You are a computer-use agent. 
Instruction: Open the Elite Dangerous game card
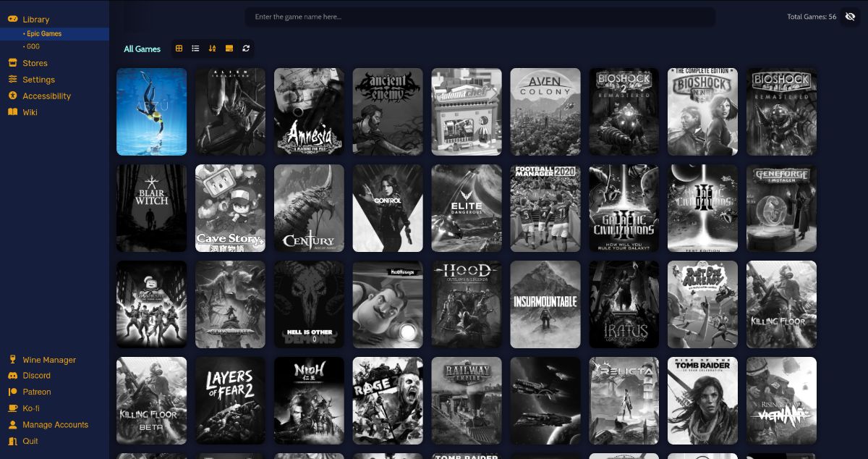[467, 208]
